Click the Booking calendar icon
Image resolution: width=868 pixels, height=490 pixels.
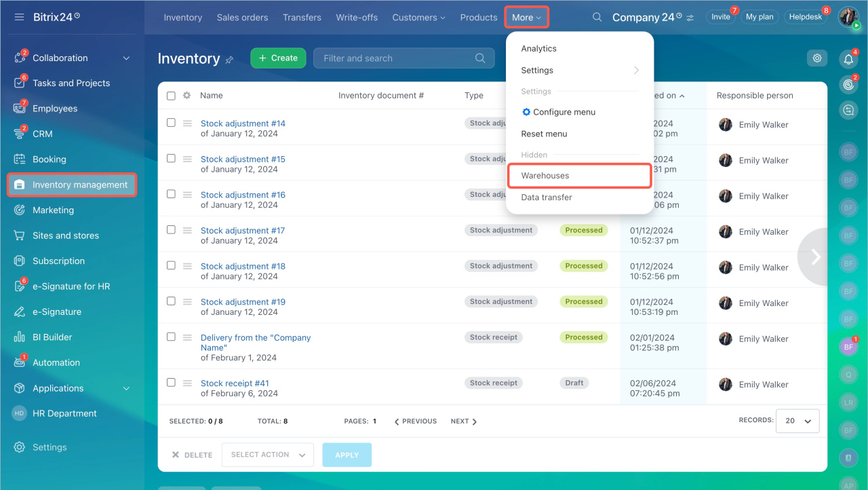(x=20, y=159)
